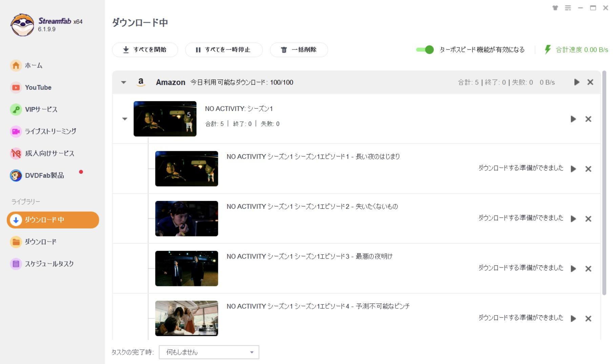614x364 pixels.
Task: Click the DVDFab monkey icon
Action: click(x=16, y=175)
